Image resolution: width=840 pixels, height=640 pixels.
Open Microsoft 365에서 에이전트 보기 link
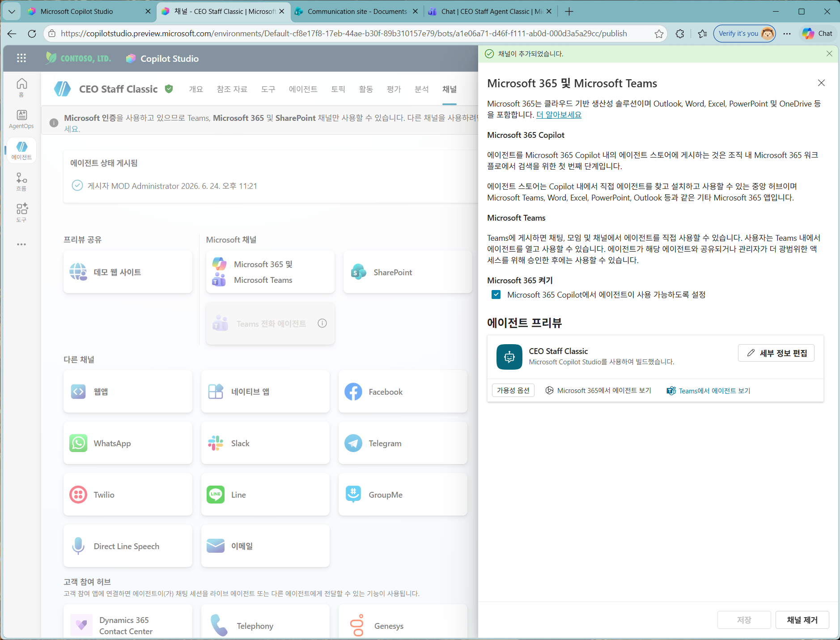pyautogui.click(x=598, y=391)
